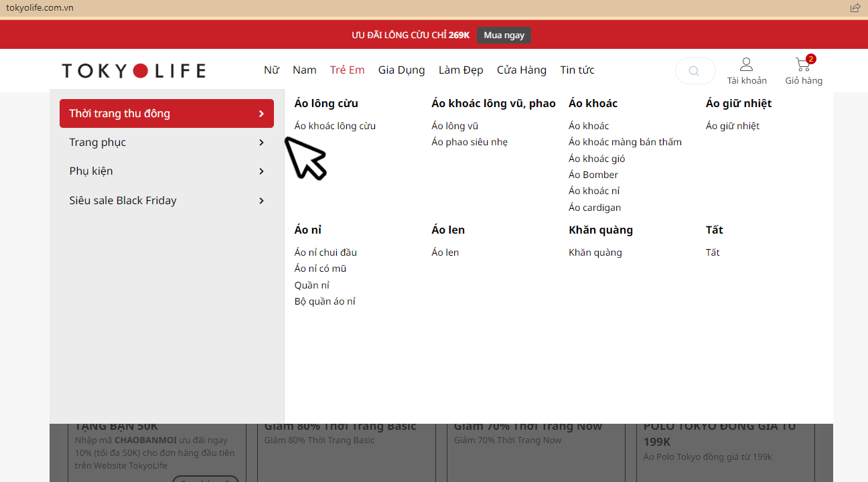This screenshot has width=868, height=482.
Task: Expand Siêu sale Black Friday arrow
Action: [x=261, y=201]
